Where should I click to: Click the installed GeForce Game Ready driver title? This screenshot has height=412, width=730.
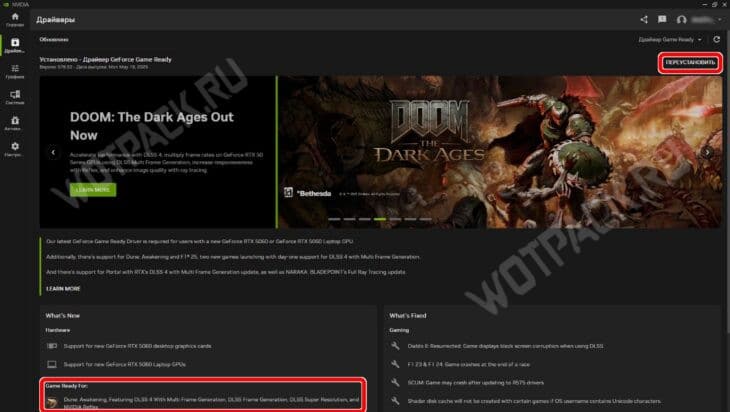click(105, 60)
